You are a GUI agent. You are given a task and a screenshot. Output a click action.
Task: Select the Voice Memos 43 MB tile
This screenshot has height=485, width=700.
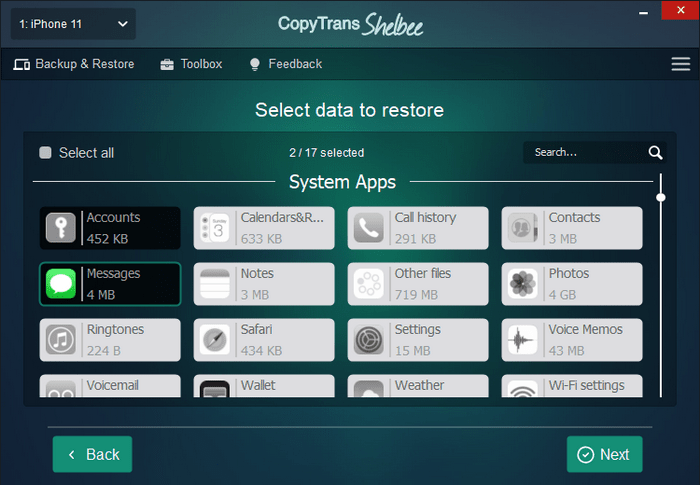572,339
